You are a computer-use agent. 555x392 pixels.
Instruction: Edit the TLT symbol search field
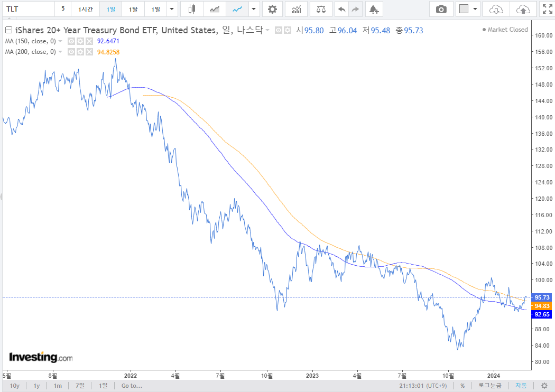click(29, 9)
